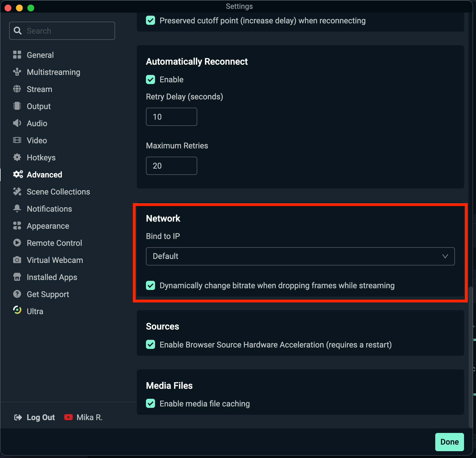
Task: Select the General settings icon
Action: 17,55
